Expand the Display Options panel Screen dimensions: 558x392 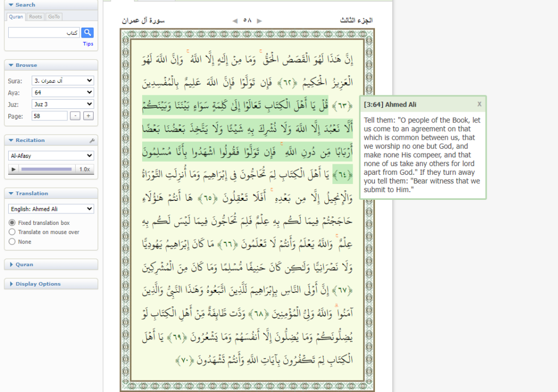(x=51, y=284)
